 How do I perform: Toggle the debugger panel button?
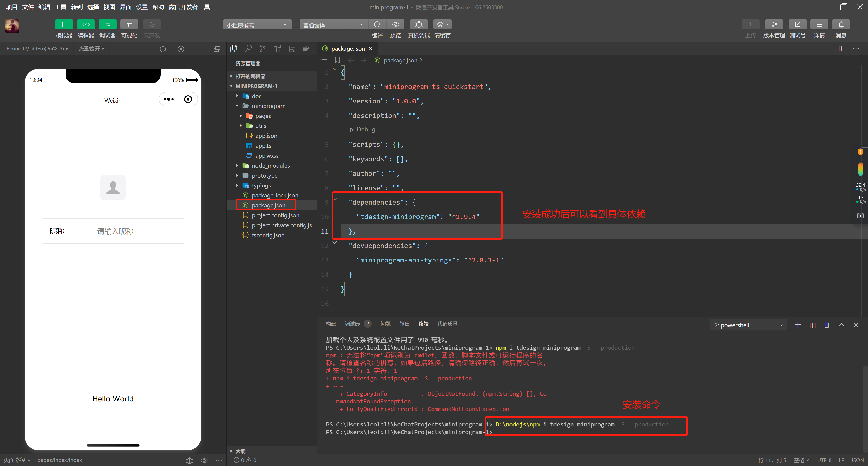(x=107, y=25)
